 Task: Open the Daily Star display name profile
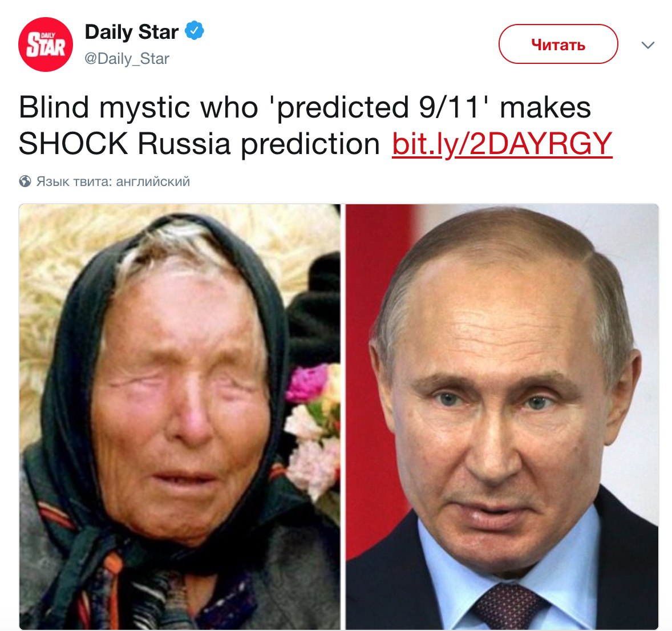point(132,32)
